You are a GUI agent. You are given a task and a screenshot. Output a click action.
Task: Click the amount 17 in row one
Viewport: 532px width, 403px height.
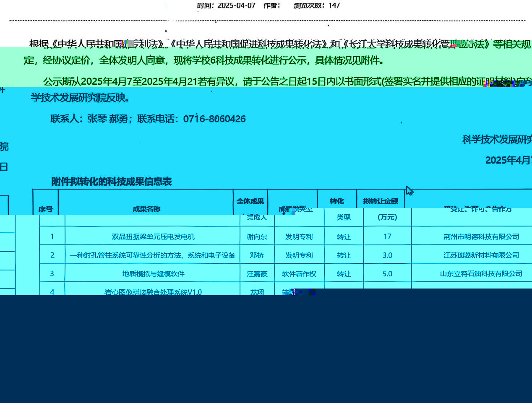tap(387, 237)
